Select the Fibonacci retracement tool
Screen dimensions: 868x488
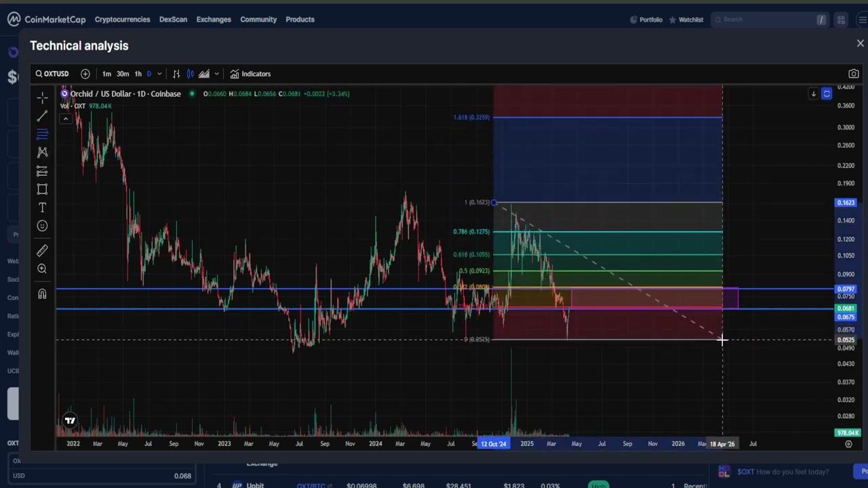pyautogui.click(x=42, y=134)
